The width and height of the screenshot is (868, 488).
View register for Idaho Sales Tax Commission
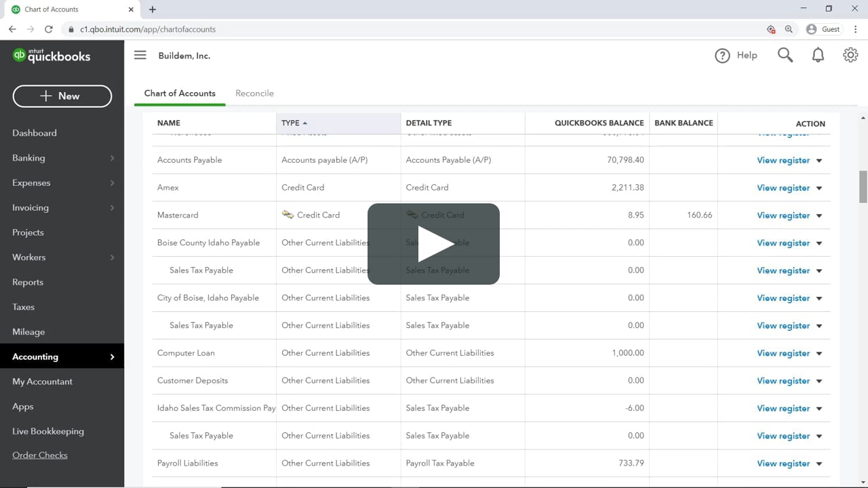tap(783, 409)
